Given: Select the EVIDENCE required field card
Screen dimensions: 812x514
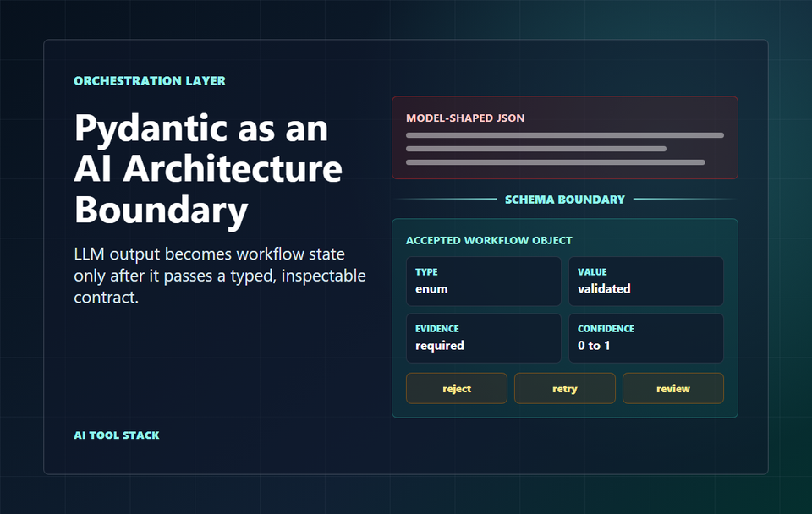Looking at the screenshot, I should tap(483, 338).
